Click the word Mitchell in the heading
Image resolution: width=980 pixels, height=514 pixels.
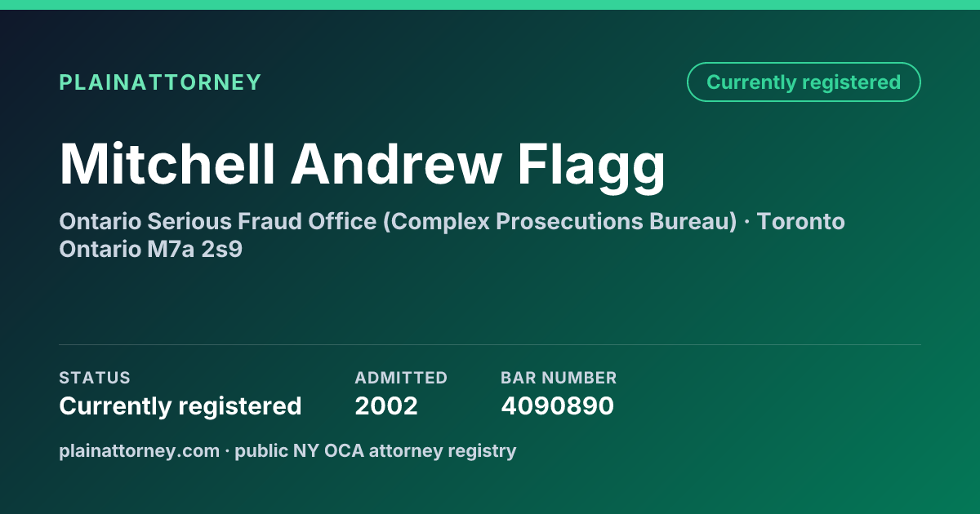point(167,164)
